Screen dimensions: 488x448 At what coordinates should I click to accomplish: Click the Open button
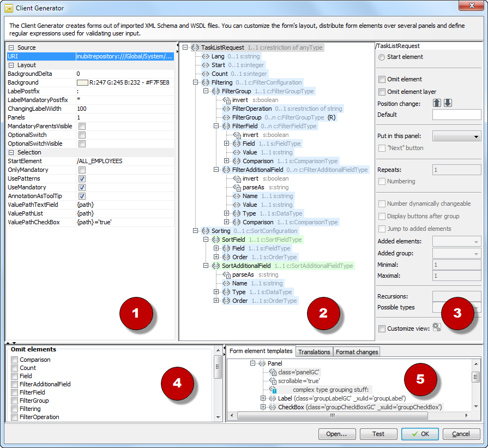pyautogui.click(x=338, y=434)
